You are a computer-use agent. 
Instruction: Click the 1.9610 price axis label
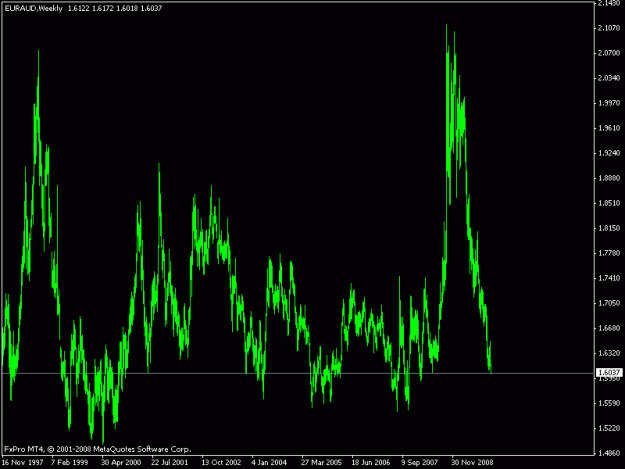pos(609,128)
